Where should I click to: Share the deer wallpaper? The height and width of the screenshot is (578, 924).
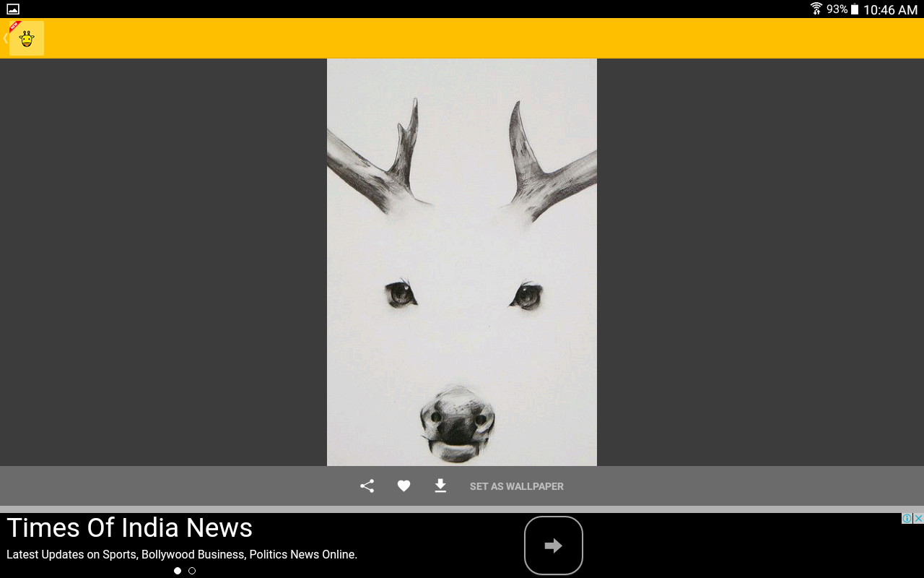[367, 486]
